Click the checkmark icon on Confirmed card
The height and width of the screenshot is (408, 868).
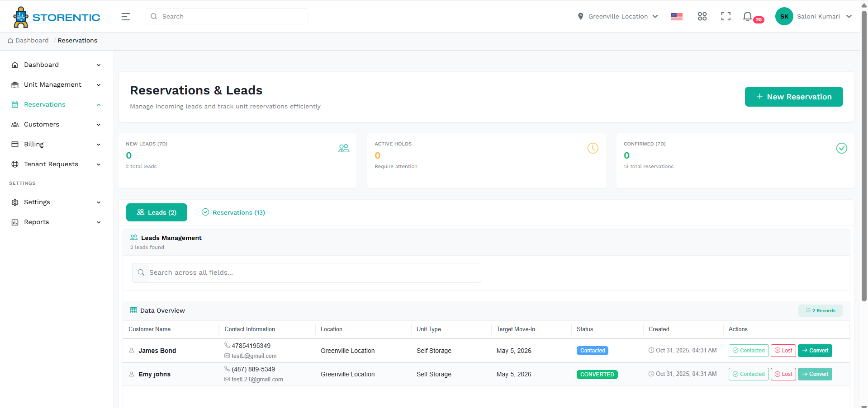841,148
